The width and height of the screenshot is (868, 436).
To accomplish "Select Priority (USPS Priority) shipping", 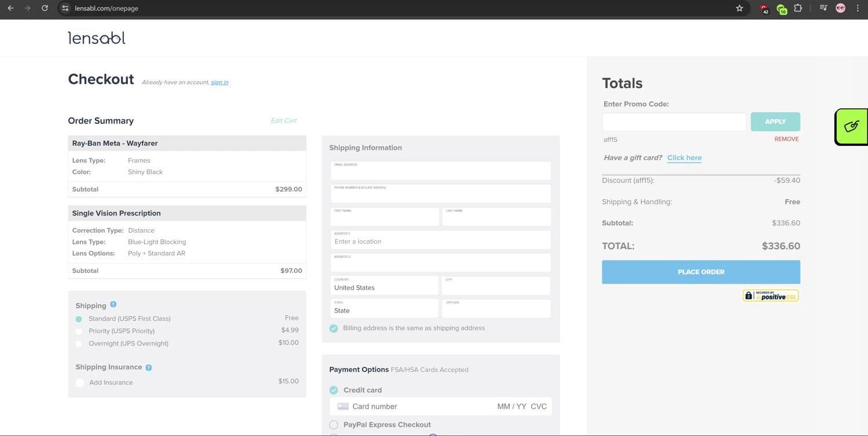I will (x=79, y=331).
